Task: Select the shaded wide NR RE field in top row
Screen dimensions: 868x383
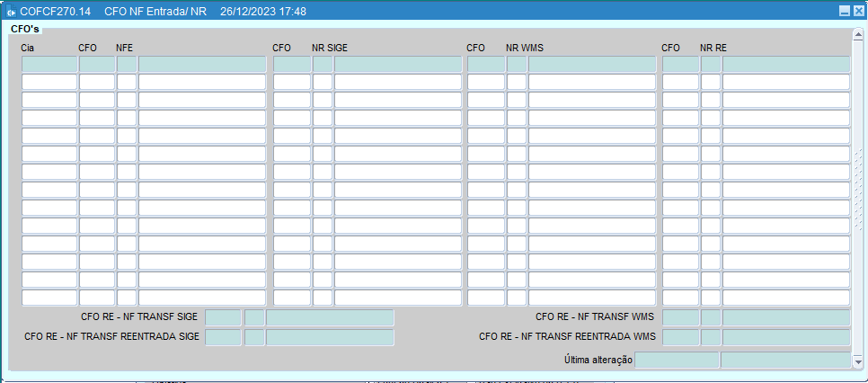Action: (x=786, y=65)
